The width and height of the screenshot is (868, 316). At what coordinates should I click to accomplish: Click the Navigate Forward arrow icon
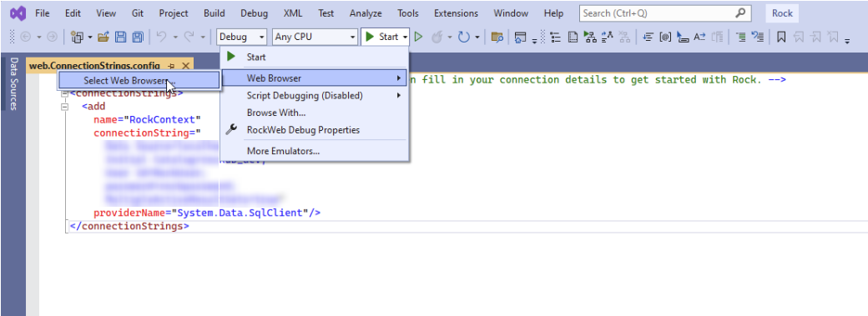pyautogui.click(x=52, y=37)
